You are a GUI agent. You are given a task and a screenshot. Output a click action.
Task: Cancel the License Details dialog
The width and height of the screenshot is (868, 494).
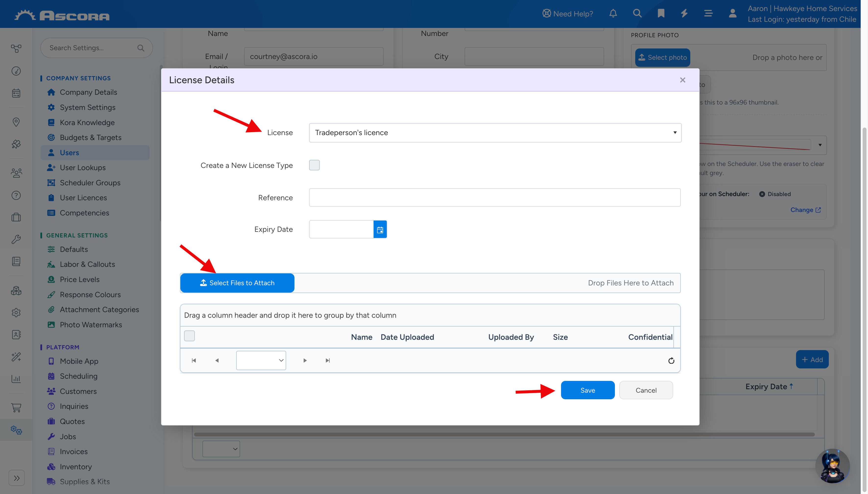point(646,390)
